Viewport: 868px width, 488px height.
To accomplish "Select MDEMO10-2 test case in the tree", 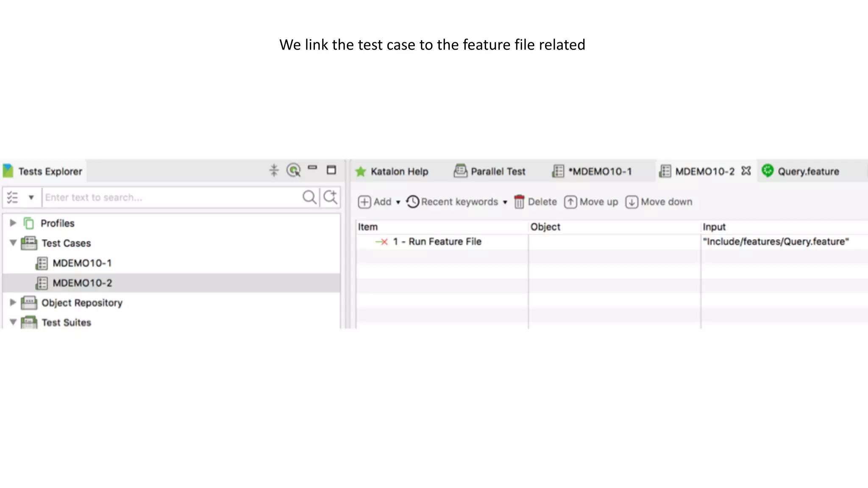I will click(82, 283).
